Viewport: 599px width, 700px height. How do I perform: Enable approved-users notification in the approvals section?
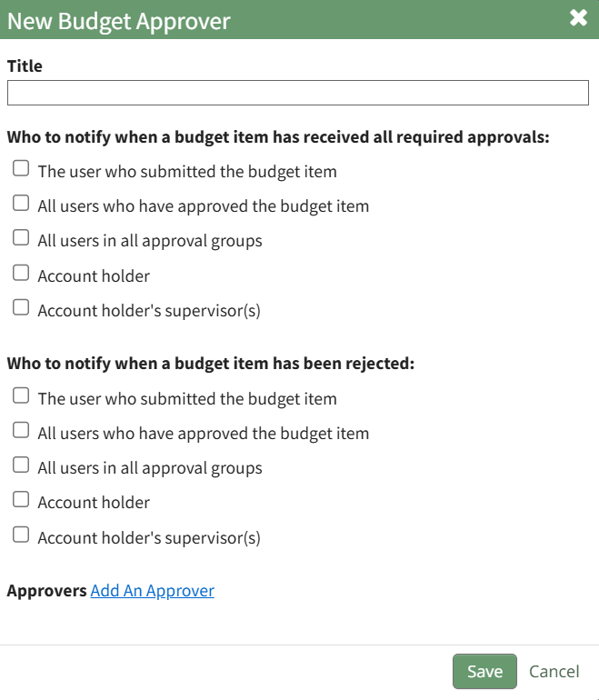pyautogui.click(x=21, y=204)
